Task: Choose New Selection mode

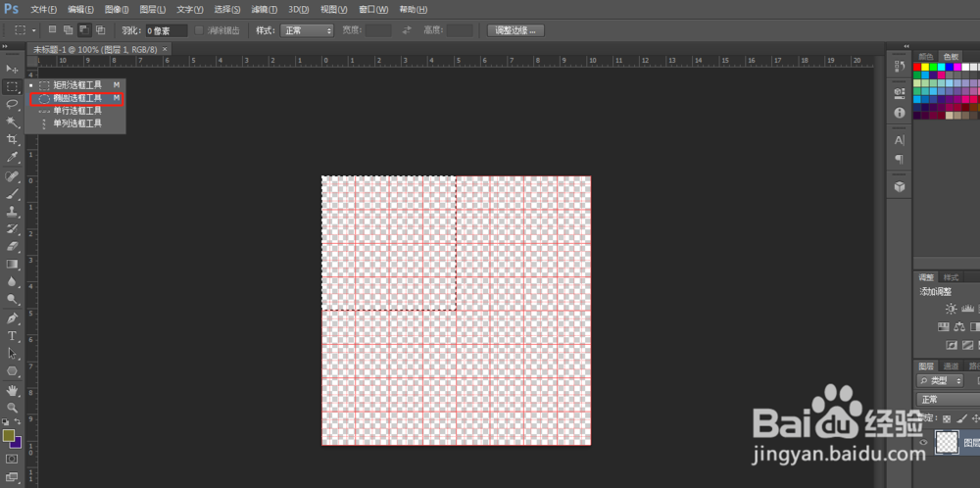Action: [53, 30]
